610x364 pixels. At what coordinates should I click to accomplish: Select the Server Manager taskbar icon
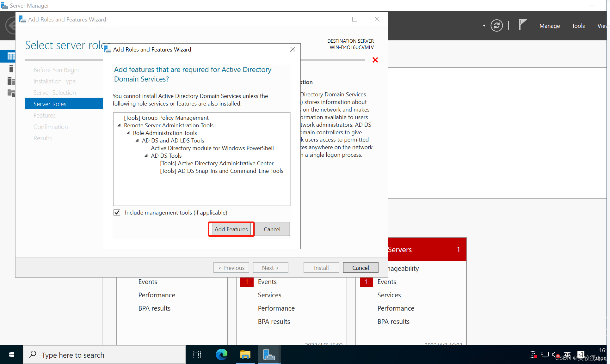[268, 355]
